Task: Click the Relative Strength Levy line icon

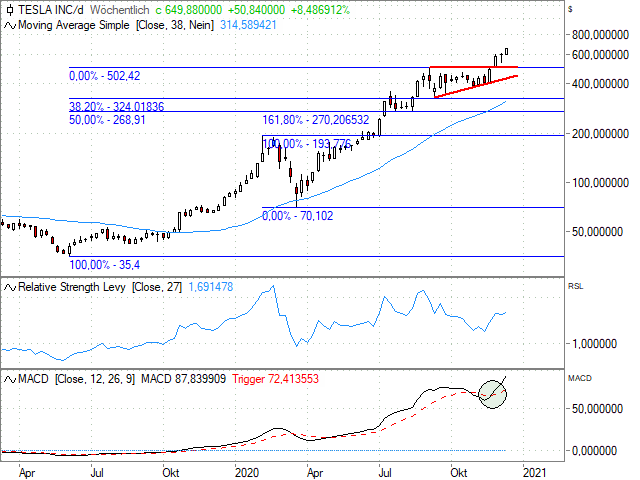Action: click(x=10, y=287)
